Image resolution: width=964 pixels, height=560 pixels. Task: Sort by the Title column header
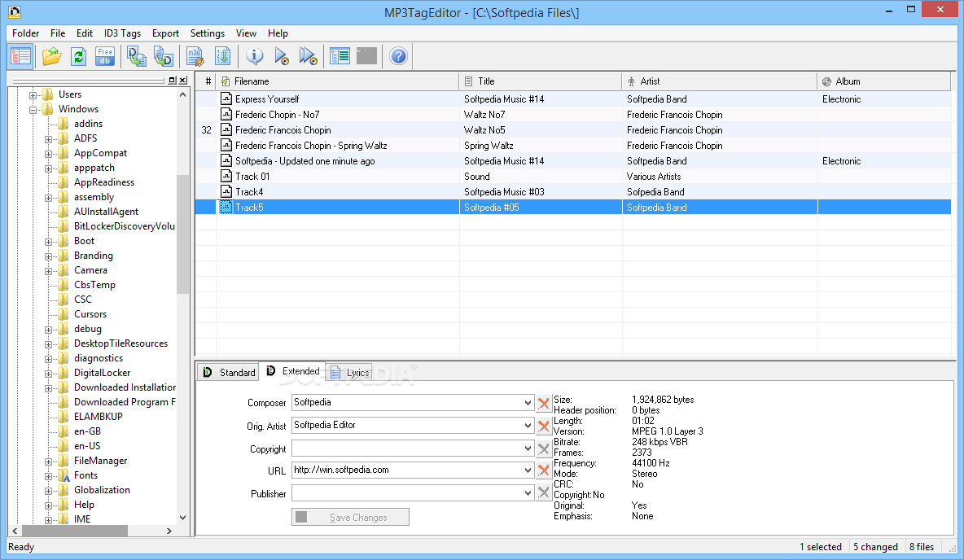click(x=541, y=81)
